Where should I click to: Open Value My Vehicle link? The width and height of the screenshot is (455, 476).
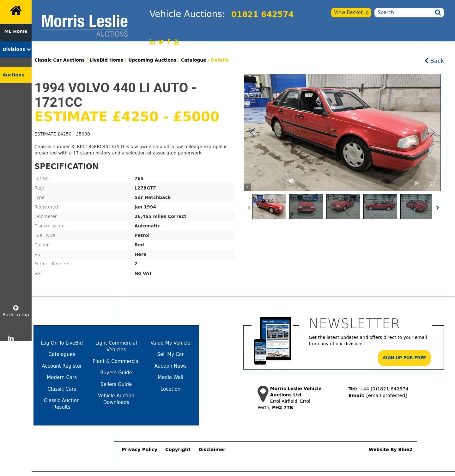point(170,343)
